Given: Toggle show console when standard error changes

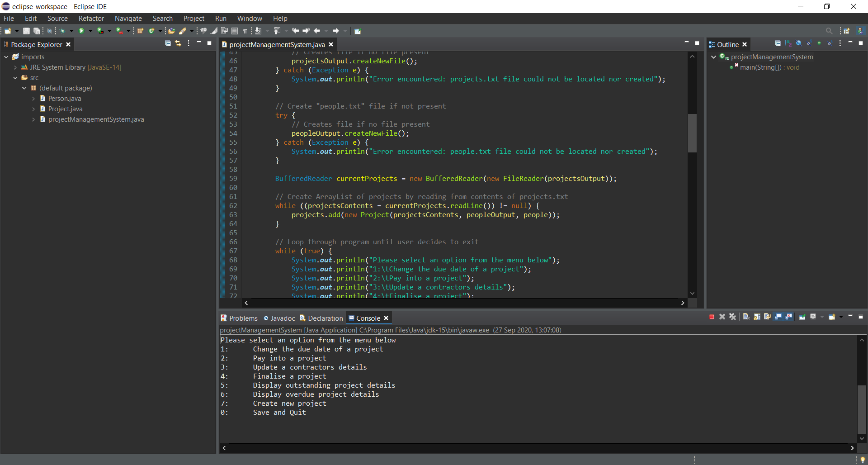Looking at the screenshot, I should tap(788, 317).
